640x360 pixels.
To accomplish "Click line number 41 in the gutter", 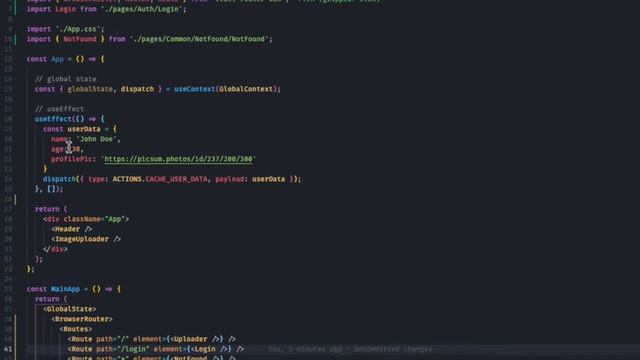I will tap(8, 349).
